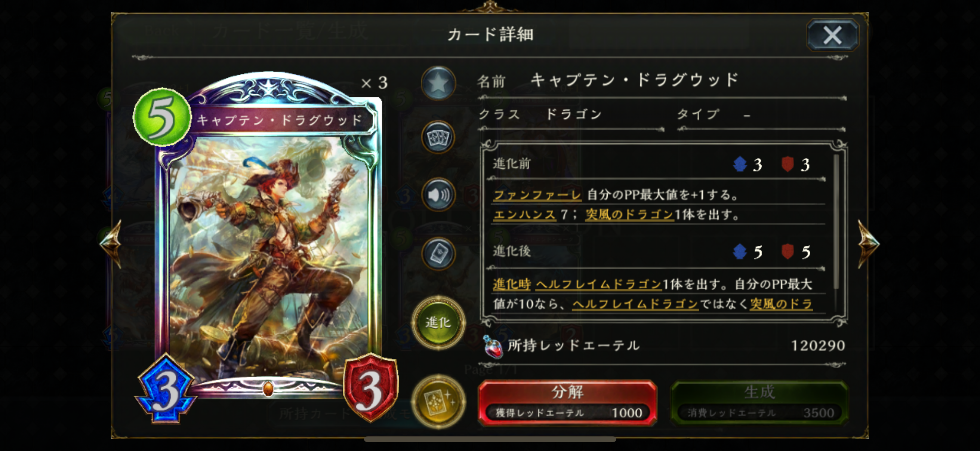Viewport: 980px width, 451px height.
Task: Click the gold premium card icon
Action: (438, 402)
